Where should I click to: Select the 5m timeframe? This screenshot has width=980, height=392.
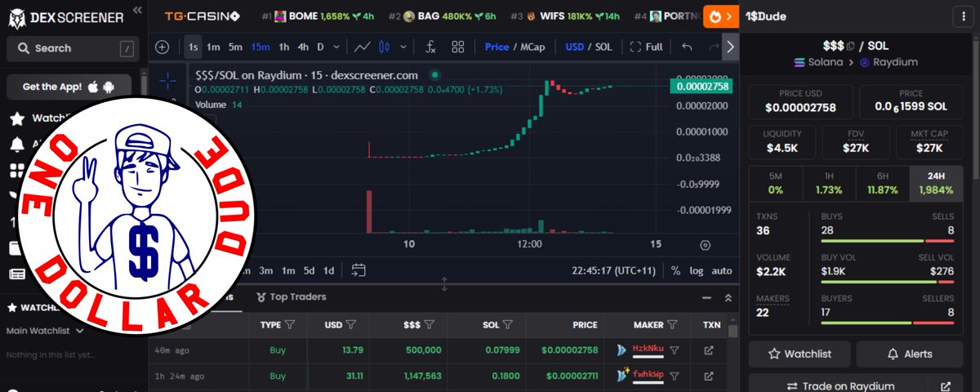234,47
